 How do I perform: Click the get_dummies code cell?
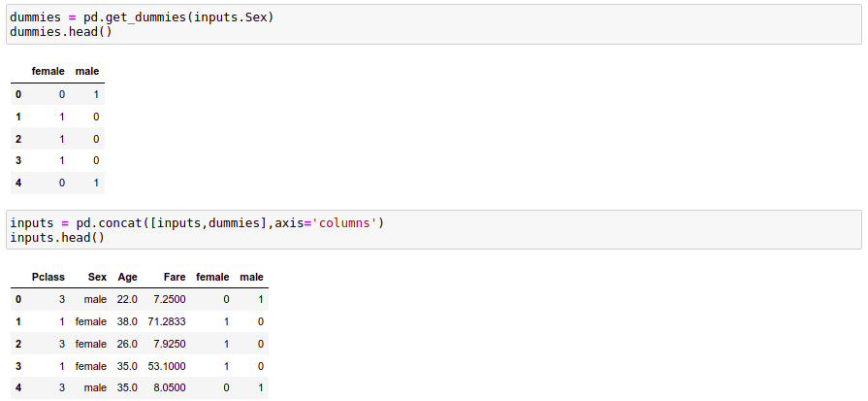tap(434, 24)
